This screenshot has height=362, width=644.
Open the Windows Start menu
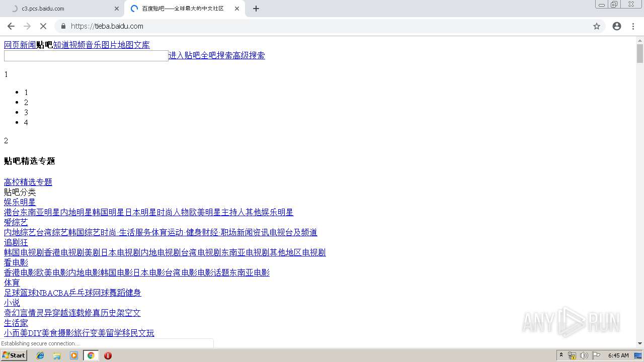tap(14, 355)
